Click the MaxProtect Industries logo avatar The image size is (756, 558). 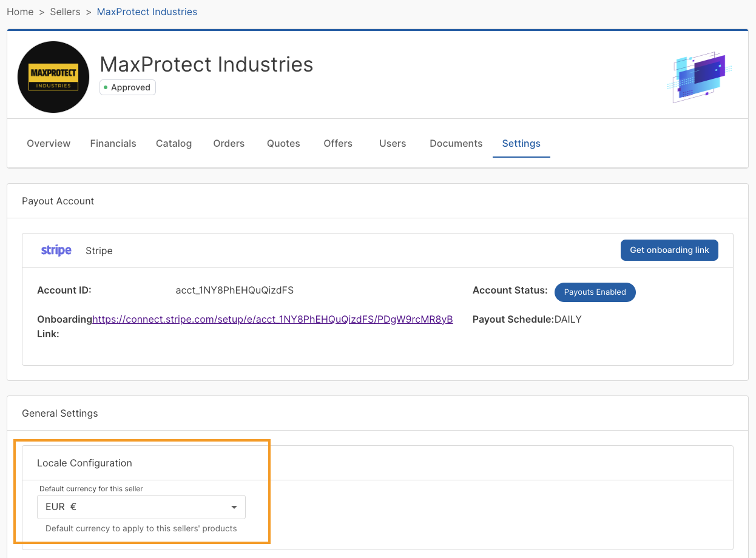[53, 77]
